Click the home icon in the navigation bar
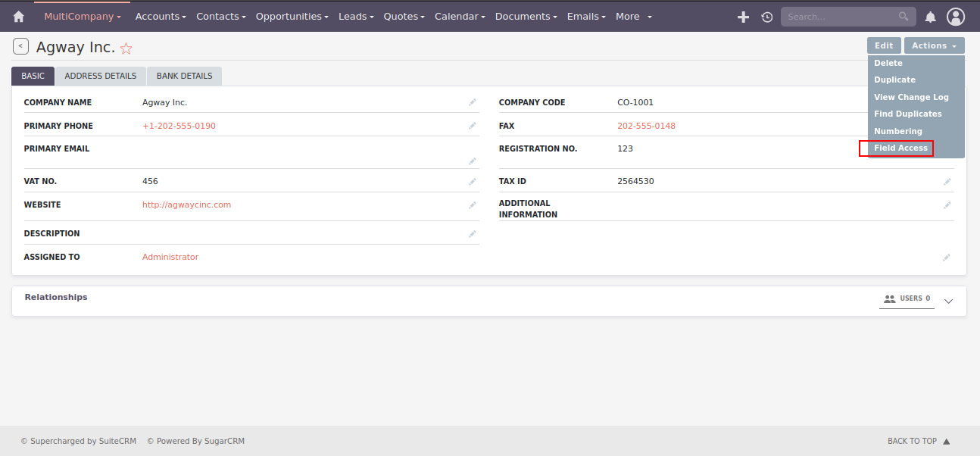The height and width of the screenshot is (456, 980). click(x=17, y=16)
